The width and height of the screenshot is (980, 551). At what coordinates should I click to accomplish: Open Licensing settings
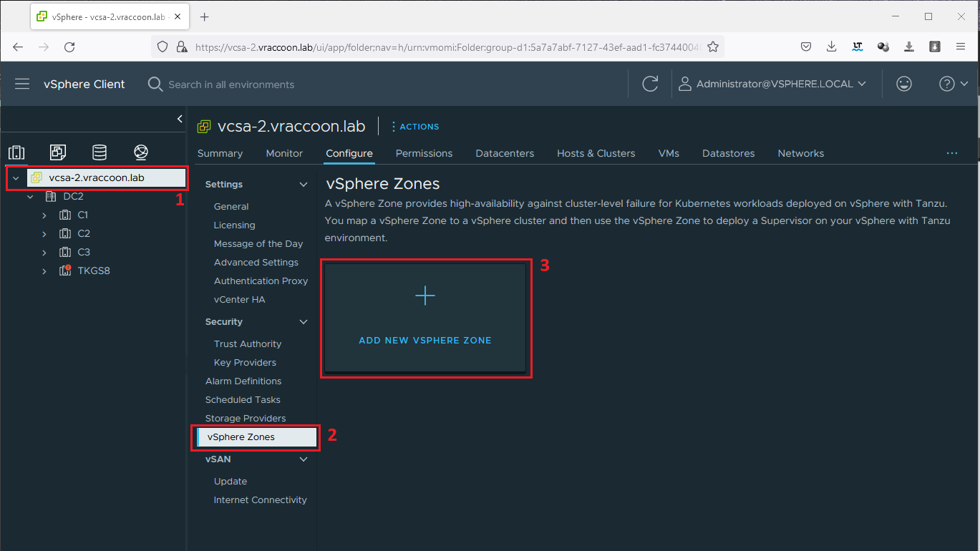tap(234, 225)
